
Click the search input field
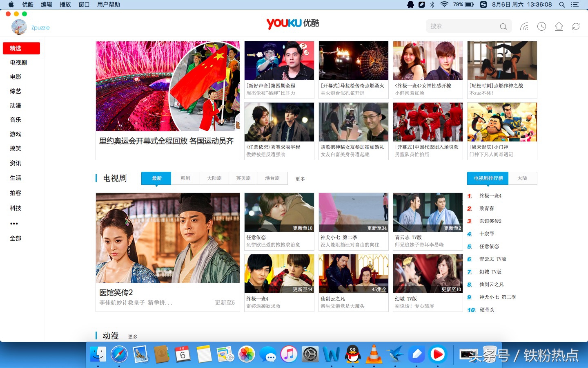(461, 27)
